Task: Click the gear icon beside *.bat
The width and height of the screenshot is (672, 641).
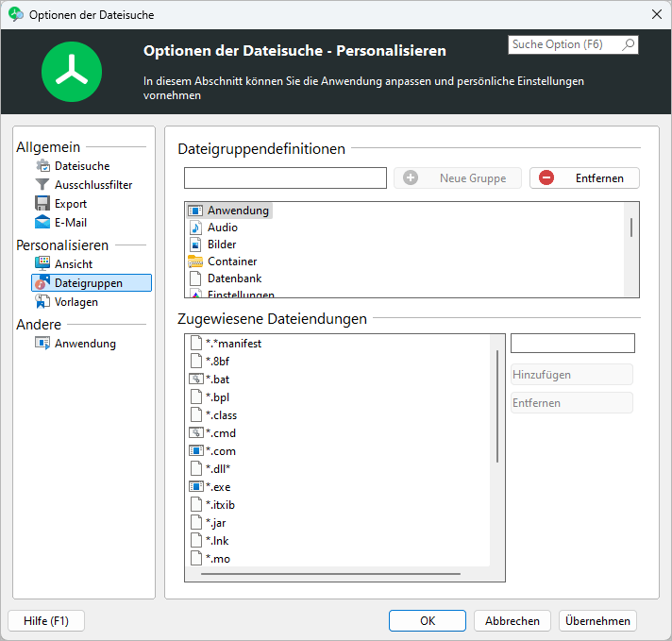Action: point(196,379)
